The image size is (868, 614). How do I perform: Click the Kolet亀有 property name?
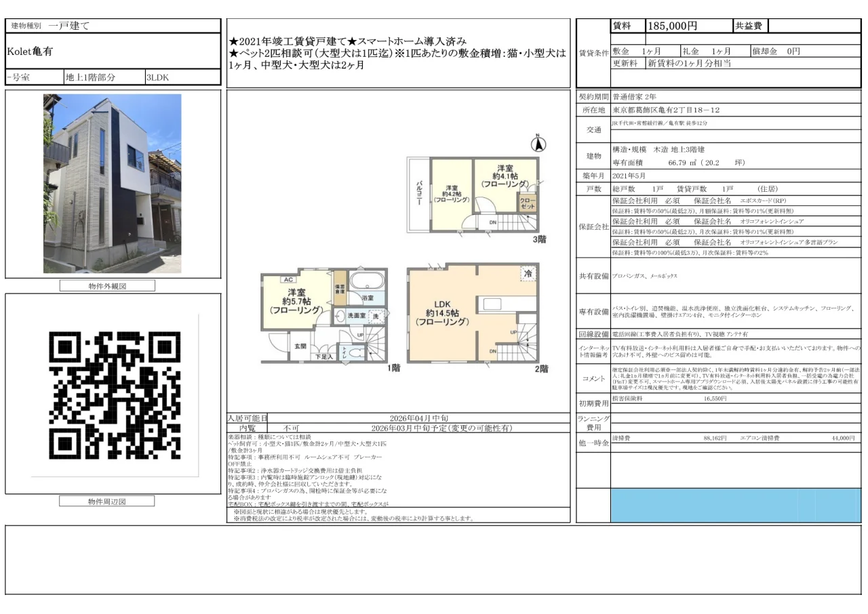pos(31,49)
